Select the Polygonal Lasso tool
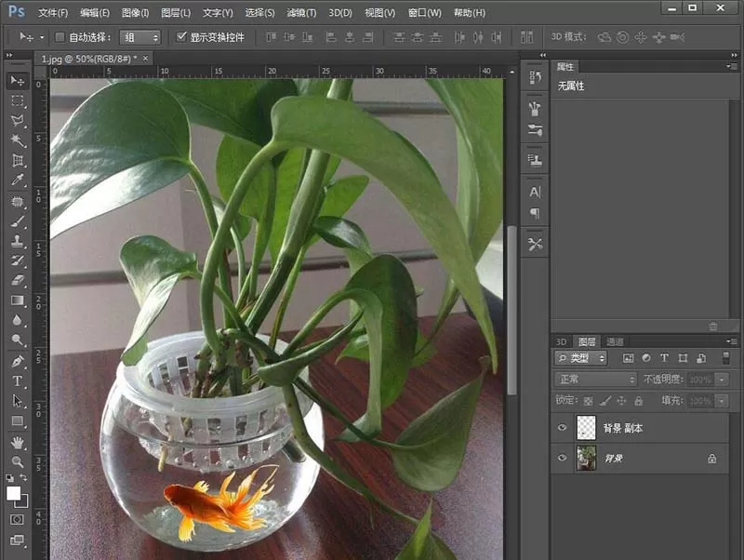This screenshot has height=560, width=744. point(18,121)
